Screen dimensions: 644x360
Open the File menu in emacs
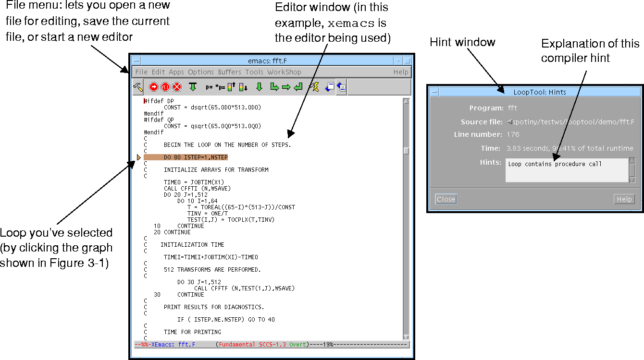coord(141,72)
